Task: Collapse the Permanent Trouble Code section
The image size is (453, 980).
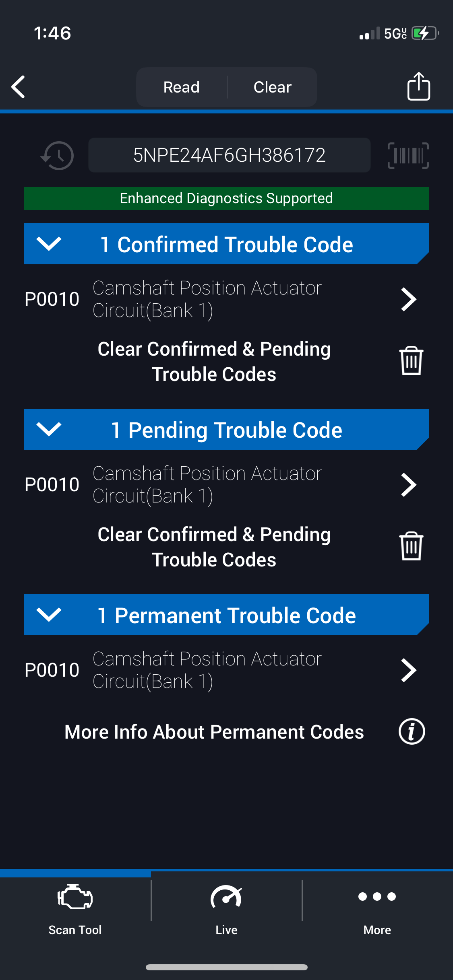Action: click(49, 615)
